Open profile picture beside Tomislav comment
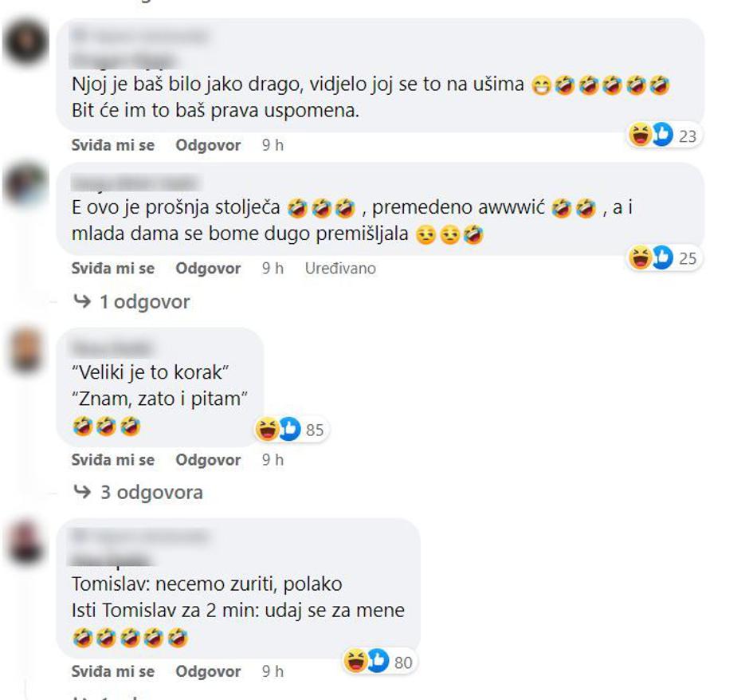Screen dimensions: 749x700 tap(25, 541)
